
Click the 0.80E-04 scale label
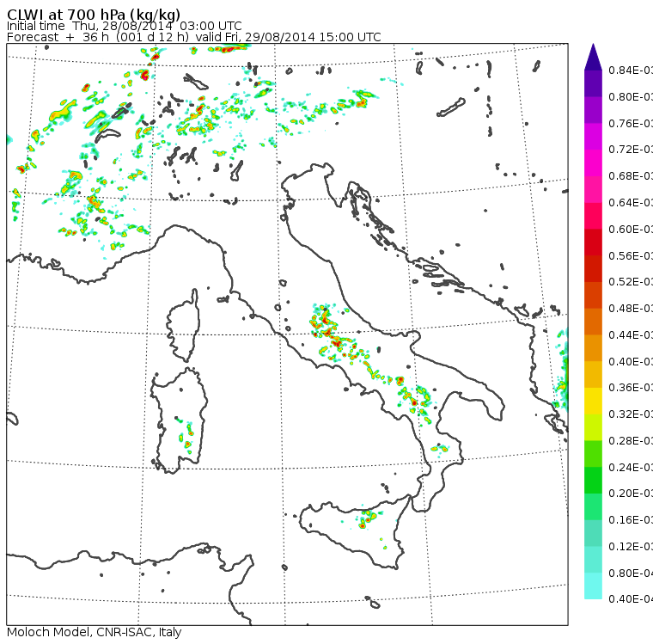(x=631, y=573)
